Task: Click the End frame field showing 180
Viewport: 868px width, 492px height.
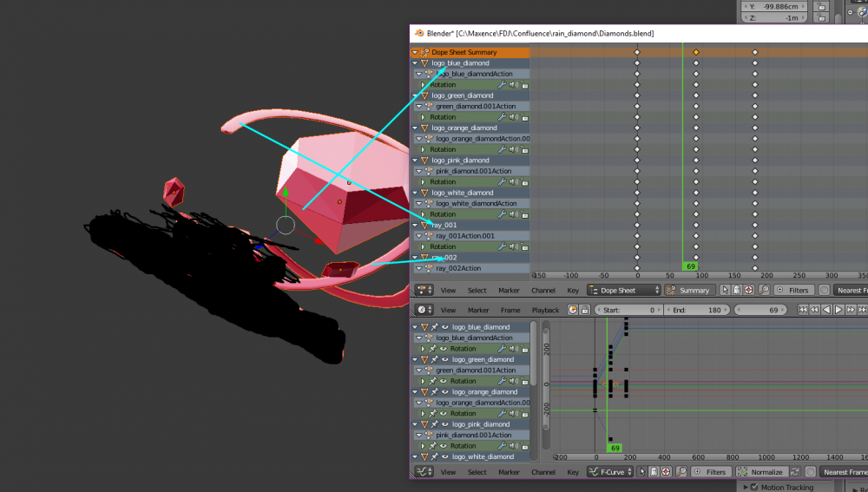Action: [697, 310]
